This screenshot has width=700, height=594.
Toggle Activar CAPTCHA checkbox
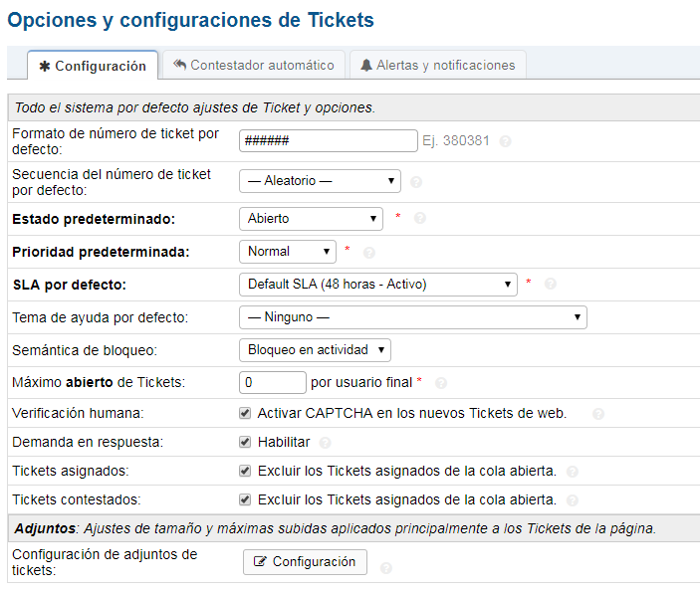[245, 413]
